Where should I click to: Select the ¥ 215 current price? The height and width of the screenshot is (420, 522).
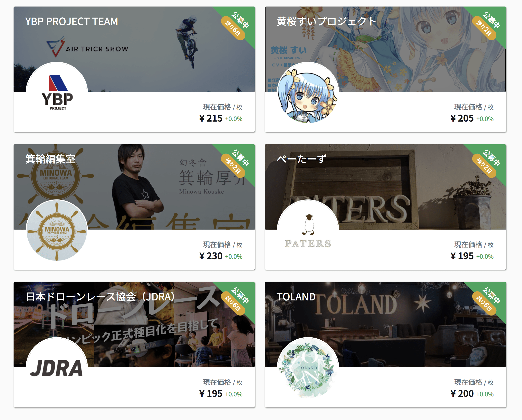coord(211,118)
